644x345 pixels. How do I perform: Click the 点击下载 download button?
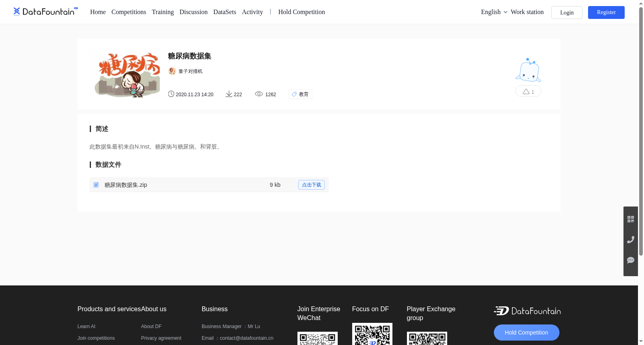(x=312, y=185)
